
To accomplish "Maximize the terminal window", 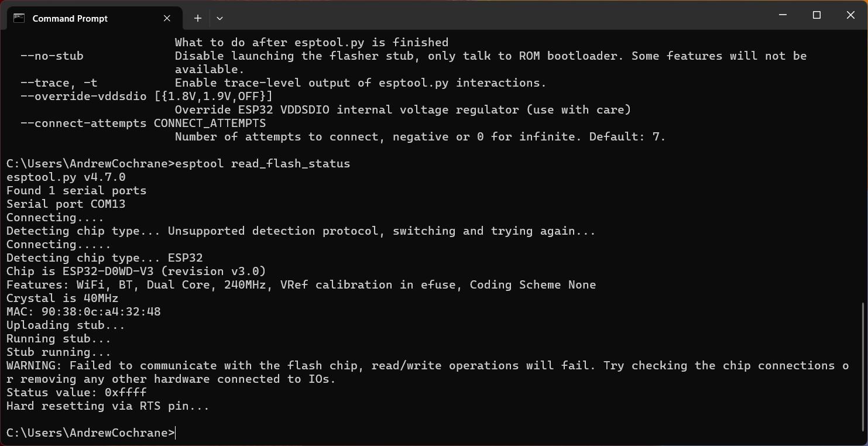I will click(816, 15).
